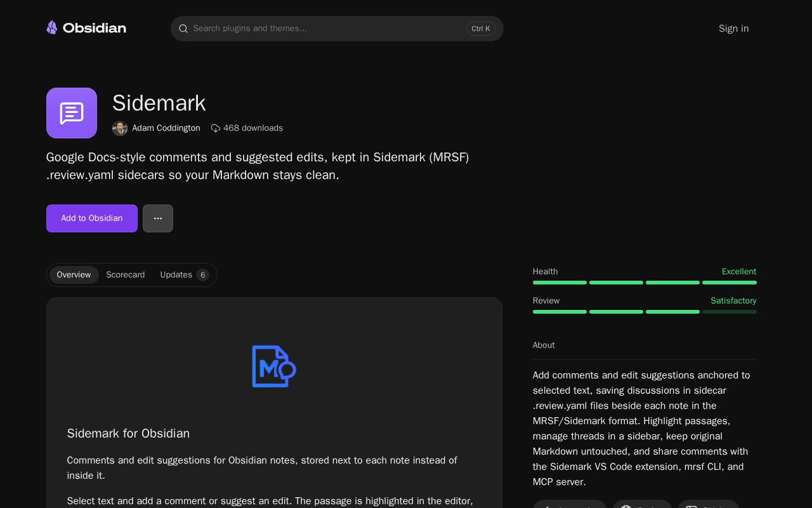Click the Add to Obsidian button

[92, 218]
